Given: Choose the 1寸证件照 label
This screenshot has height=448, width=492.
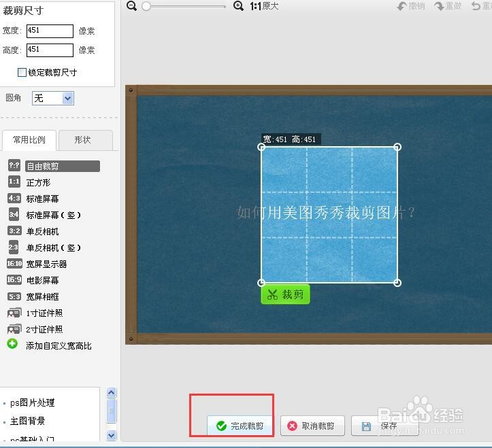Looking at the screenshot, I should tap(44, 313).
